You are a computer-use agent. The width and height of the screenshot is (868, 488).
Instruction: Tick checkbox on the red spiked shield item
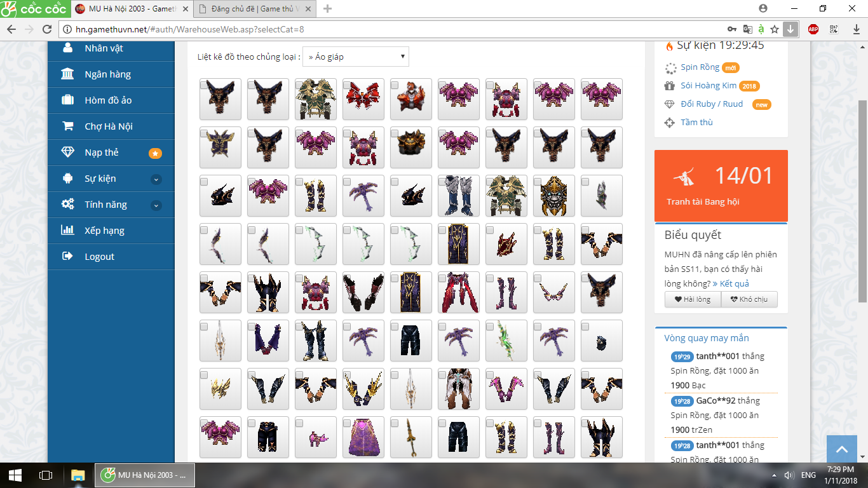(x=490, y=230)
